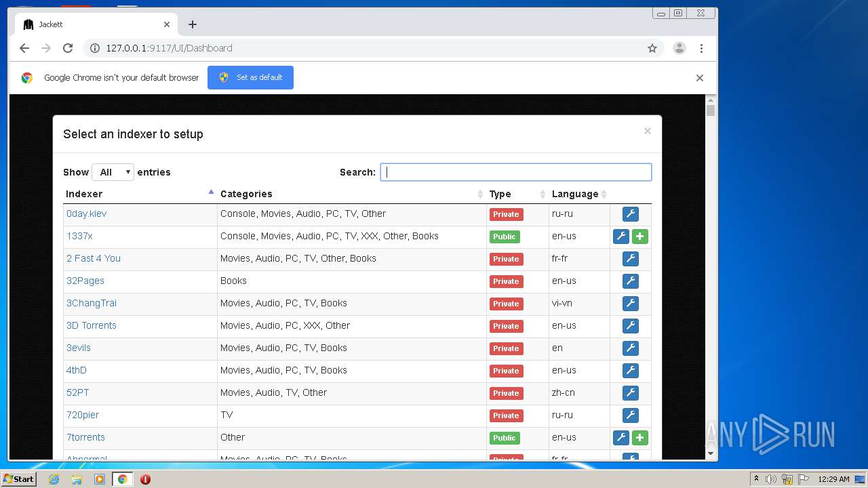Open the 3D Torrents link
The height and width of the screenshot is (488, 868).
(92, 325)
